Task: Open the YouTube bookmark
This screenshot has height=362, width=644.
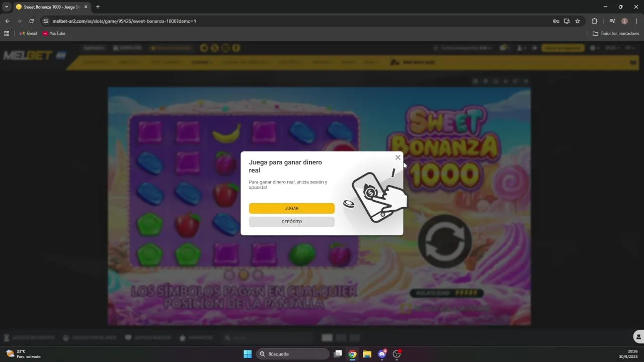Action: pos(54,34)
